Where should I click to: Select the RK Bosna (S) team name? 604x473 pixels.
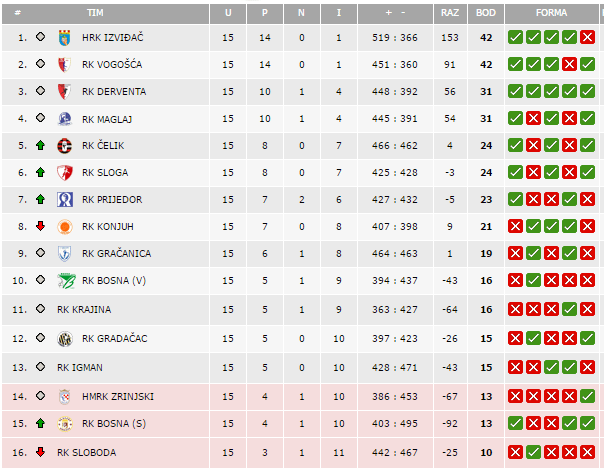click(x=113, y=423)
